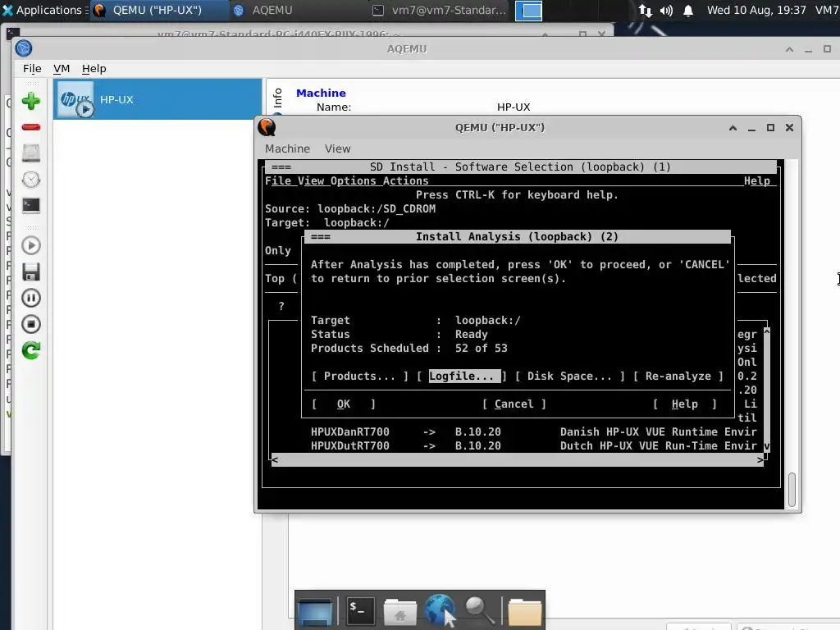Open the SD Install Actions menu
Viewport: 840px width, 630px height.
(405, 180)
